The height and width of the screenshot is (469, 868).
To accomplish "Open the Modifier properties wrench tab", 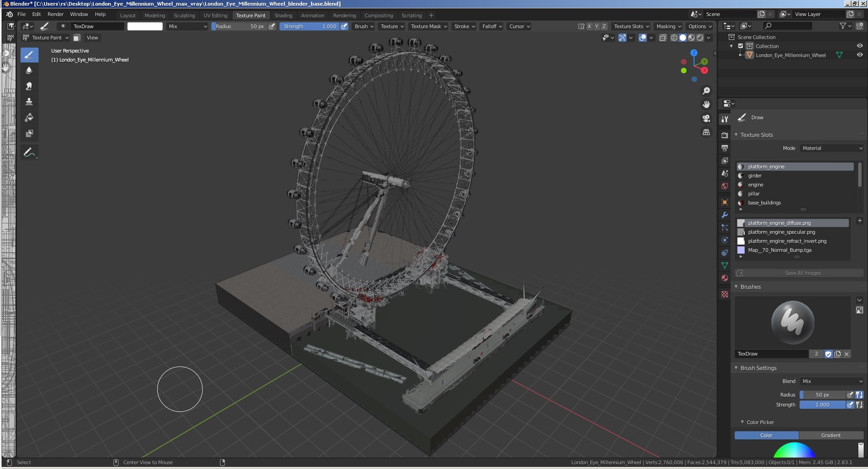I will (x=725, y=215).
